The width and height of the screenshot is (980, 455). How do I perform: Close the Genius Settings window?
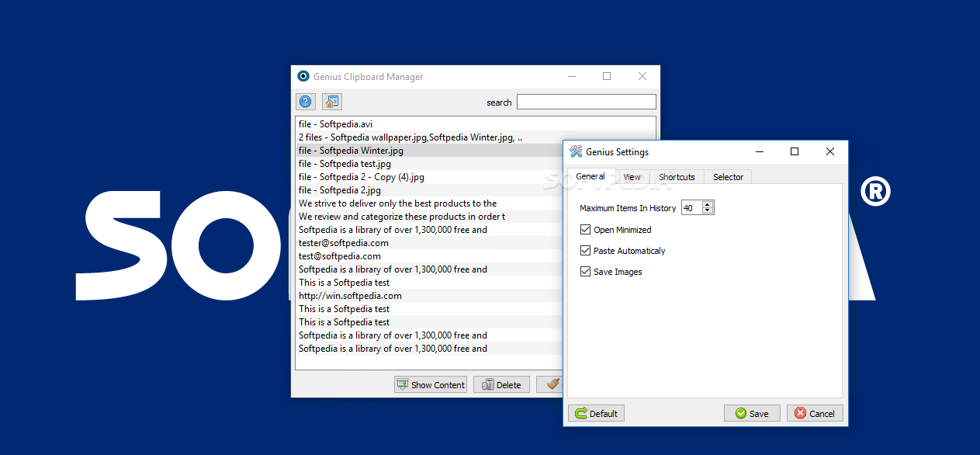(x=830, y=151)
